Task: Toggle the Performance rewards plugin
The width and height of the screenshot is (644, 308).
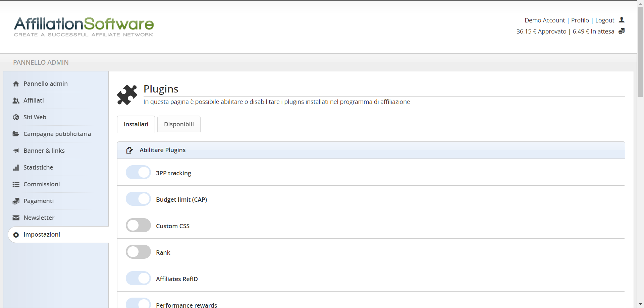Action: (138, 303)
